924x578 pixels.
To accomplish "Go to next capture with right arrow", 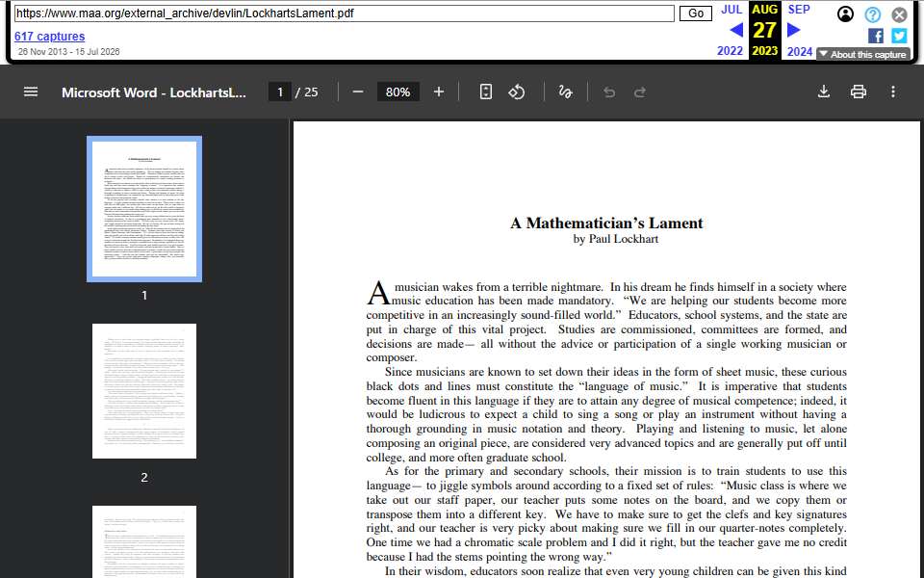I will [794, 30].
